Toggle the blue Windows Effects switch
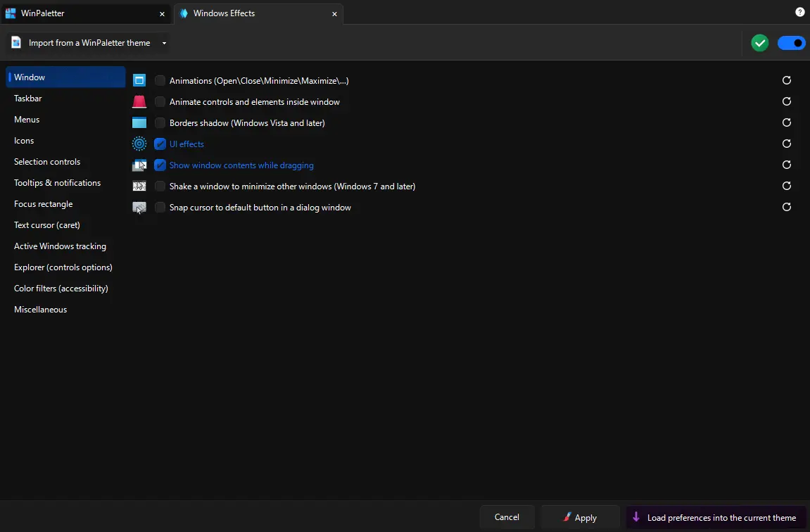This screenshot has width=810, height=532. [x=791, y=43]
